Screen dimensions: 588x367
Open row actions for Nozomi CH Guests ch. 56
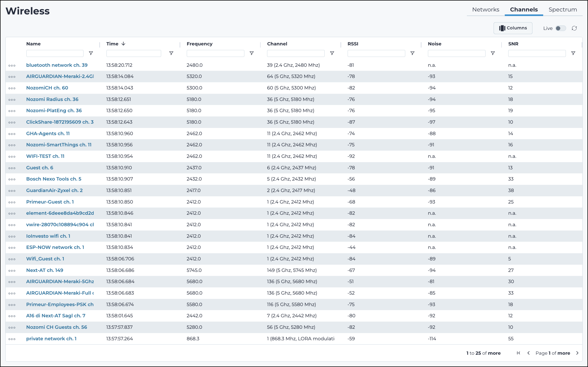tap(12, 327)
